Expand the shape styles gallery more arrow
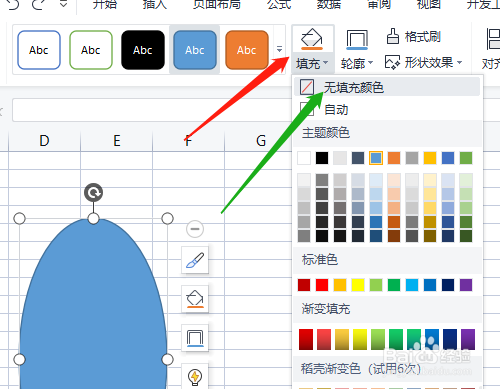The width and height of the screenshot is (500, 389). 279,50
